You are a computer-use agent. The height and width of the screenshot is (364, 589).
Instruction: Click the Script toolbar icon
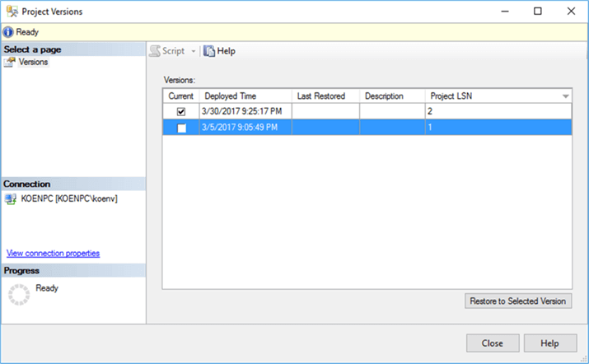pos(155,51)
